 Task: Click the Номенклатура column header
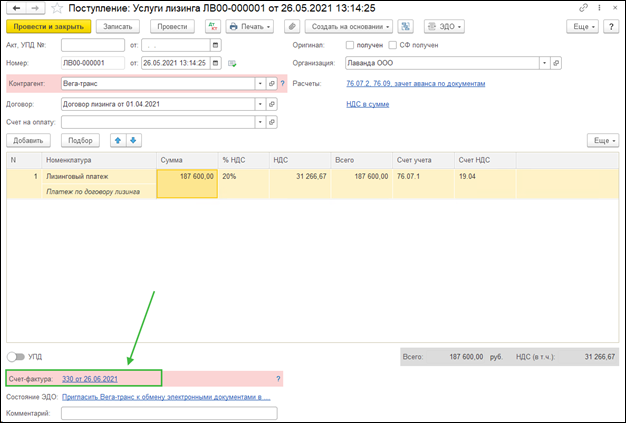[x=99, y=160]
